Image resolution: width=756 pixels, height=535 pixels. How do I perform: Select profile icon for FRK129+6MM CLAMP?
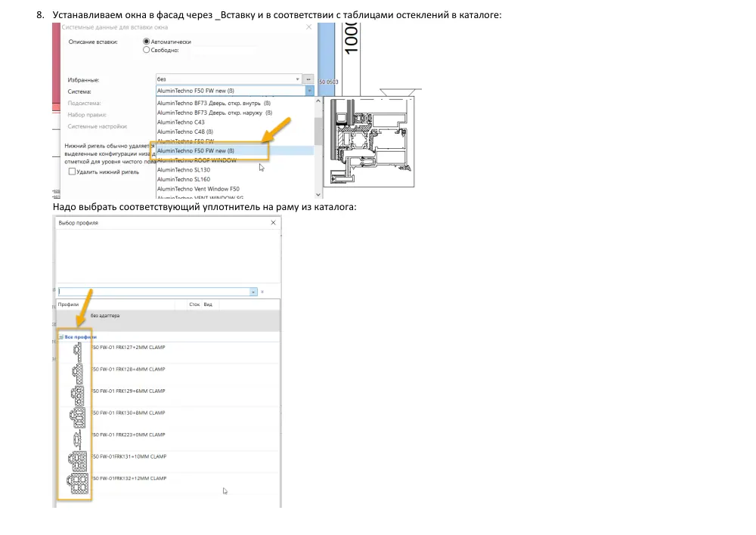coord(77,396)
